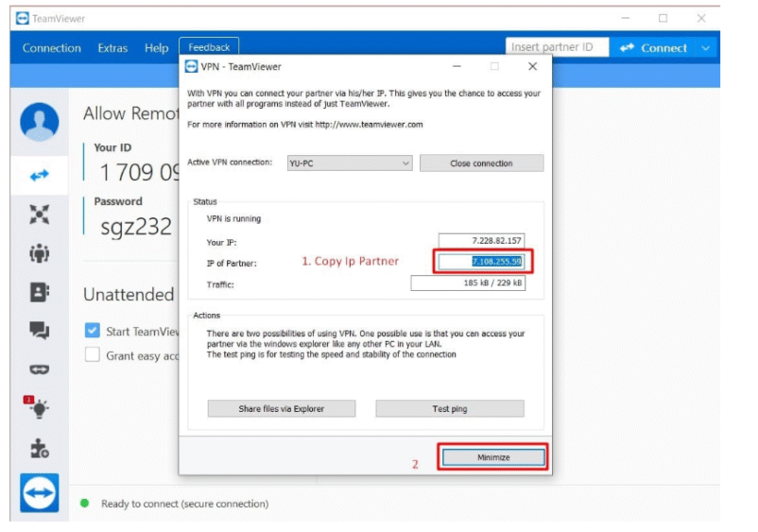Open the lightbulb notifications icon
Image resolution: width=758 pixels, height=532 pixels.
point(38,408)
